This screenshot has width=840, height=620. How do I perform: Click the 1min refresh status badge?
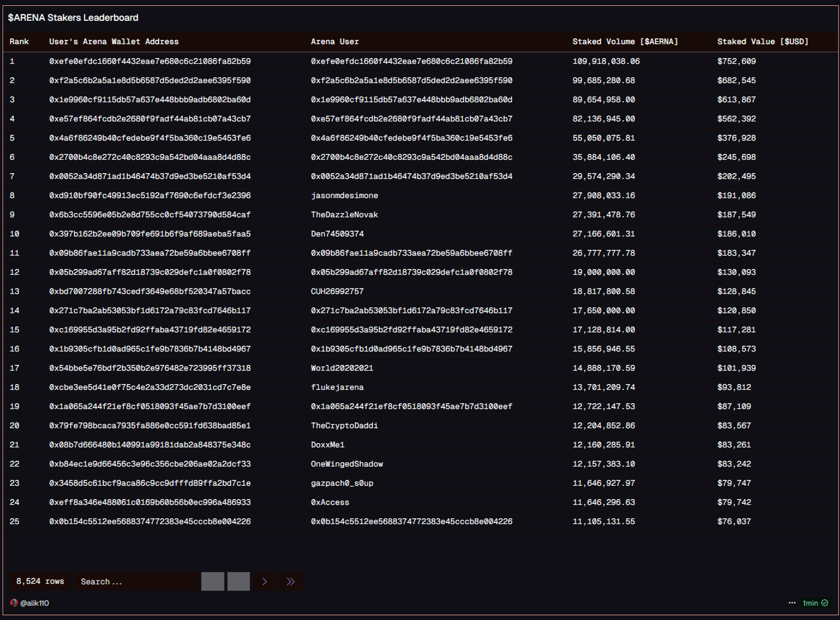tap(815, 603)
